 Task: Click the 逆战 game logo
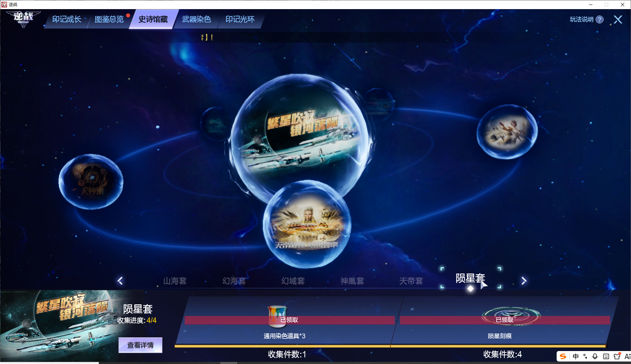pos(23,19)
